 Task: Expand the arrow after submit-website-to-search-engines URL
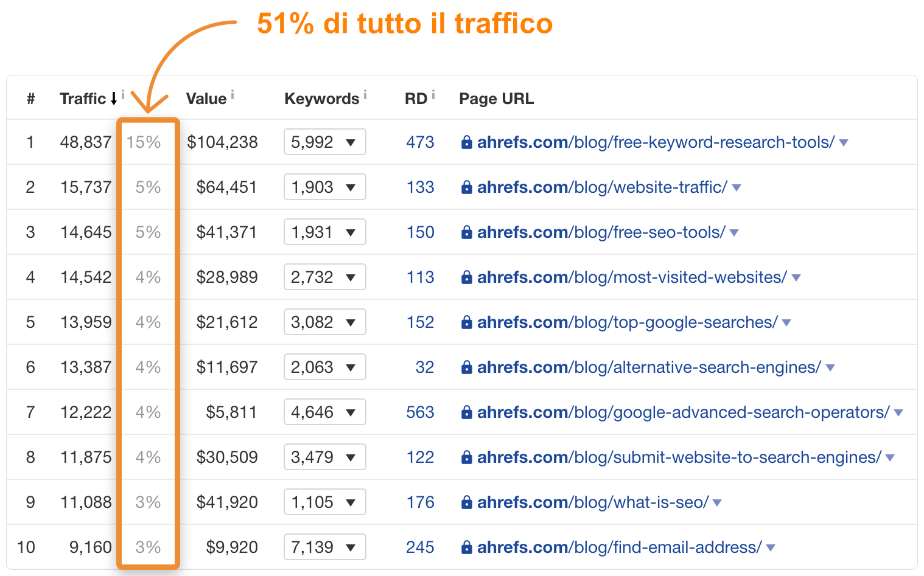(890, 458)
